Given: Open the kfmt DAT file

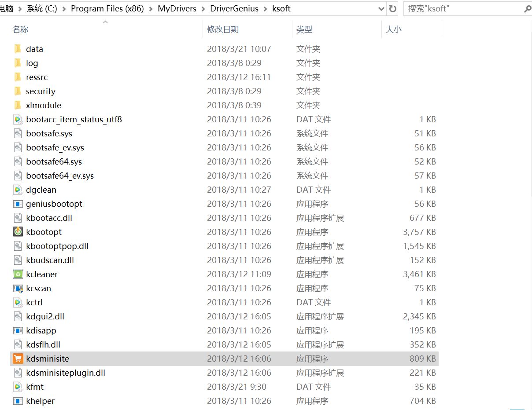Looking at the screenshot, I should [x=33, y=387].
